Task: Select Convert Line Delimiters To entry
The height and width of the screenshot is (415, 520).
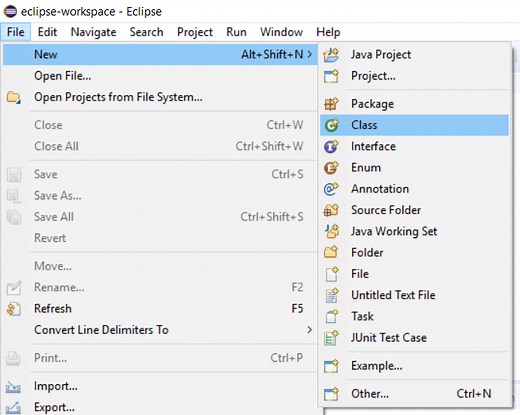Action: click(101, 330)
